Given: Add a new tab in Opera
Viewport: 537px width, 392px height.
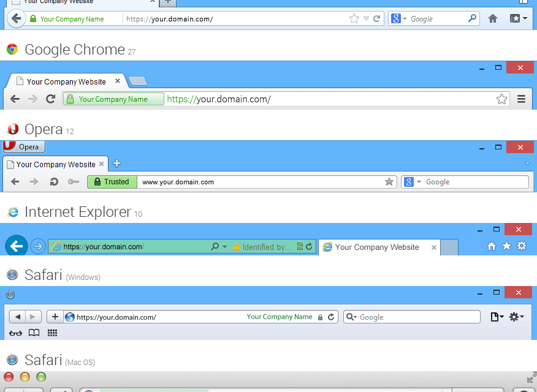Looking at the screenshot, I should pyautogui.click(x=117, y=164).
